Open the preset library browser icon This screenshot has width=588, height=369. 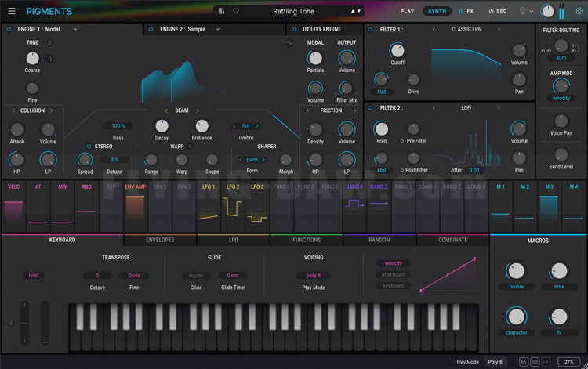(x=222, y=11)
